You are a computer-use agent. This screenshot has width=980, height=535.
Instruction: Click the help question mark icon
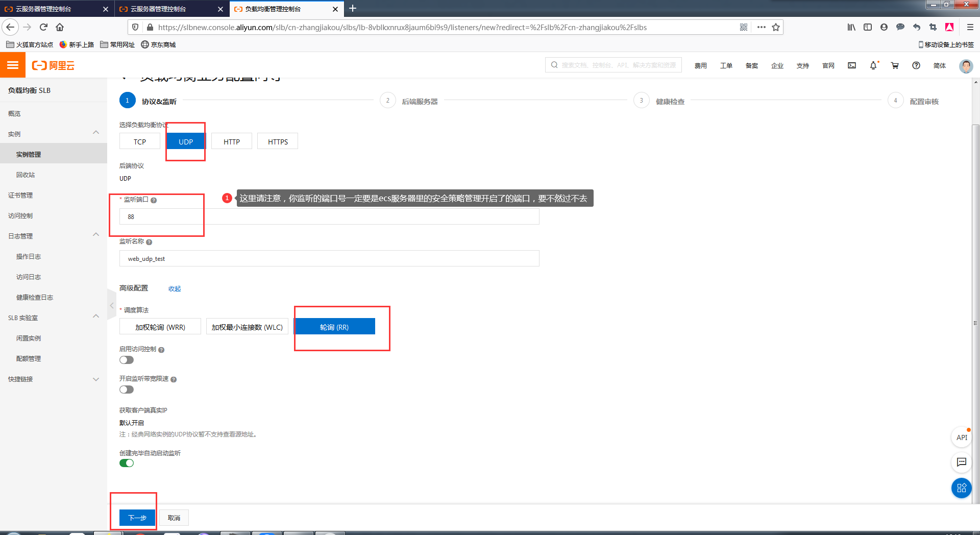(916, 65)
